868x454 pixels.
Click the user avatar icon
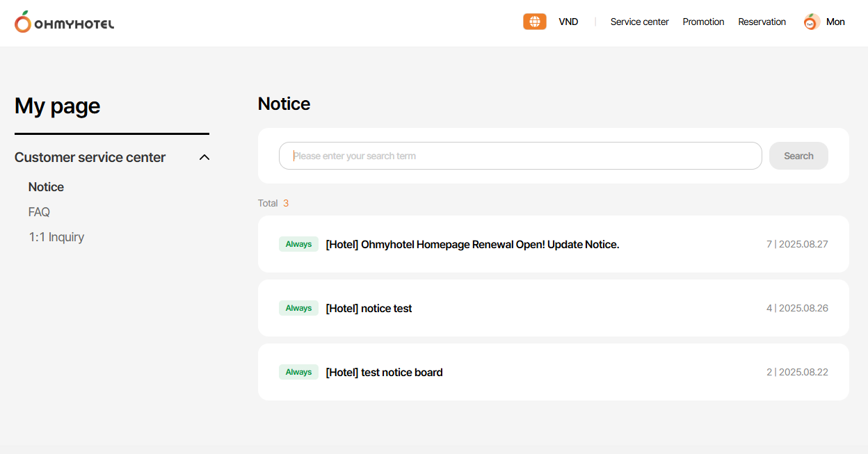point(812,22)
